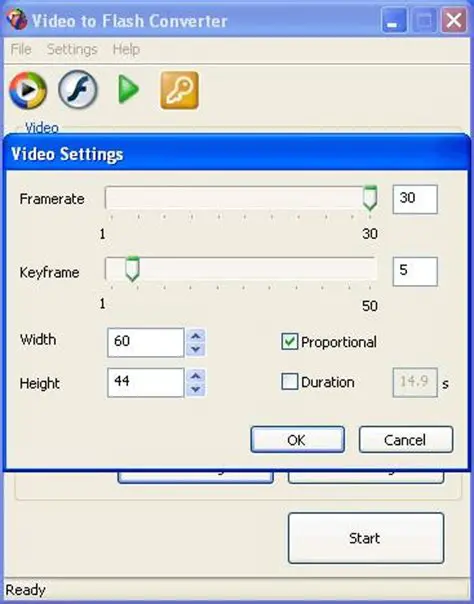
Task: Open the Settings menu
Action: pos(72,49)
